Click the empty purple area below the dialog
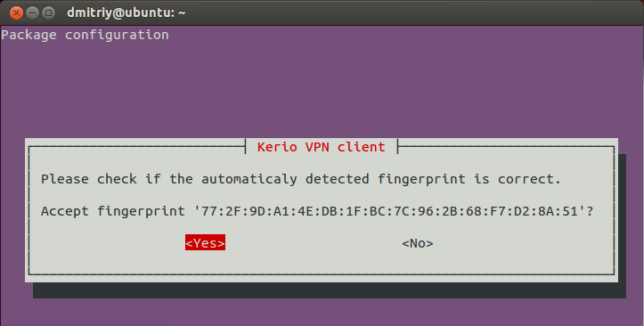Image resolution: width=644 pixels, height=326 pixels. click(322, 313)
